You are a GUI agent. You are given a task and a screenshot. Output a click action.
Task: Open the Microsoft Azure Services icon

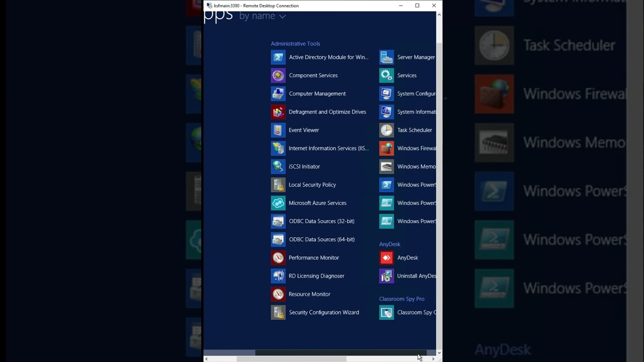tap(278, 203)
